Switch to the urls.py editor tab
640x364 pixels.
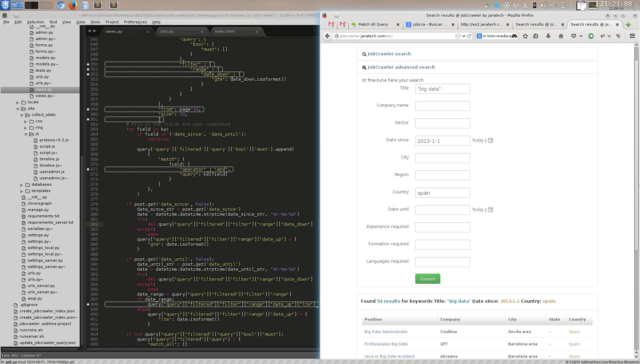click(x=167, y=31)
